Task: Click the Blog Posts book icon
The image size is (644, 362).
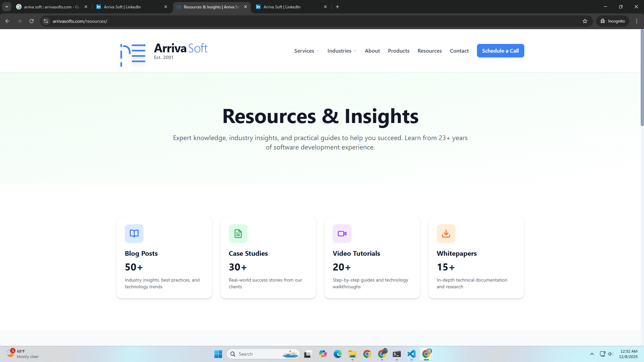Action: coord(134,234)
